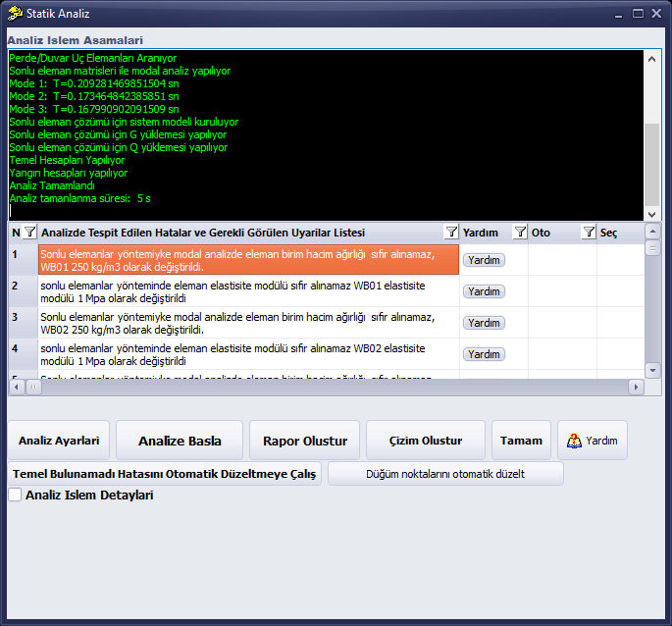Open Analiz Ayarlari settings
The height and width of the screenshot is (626, 672).
[59, 441]
